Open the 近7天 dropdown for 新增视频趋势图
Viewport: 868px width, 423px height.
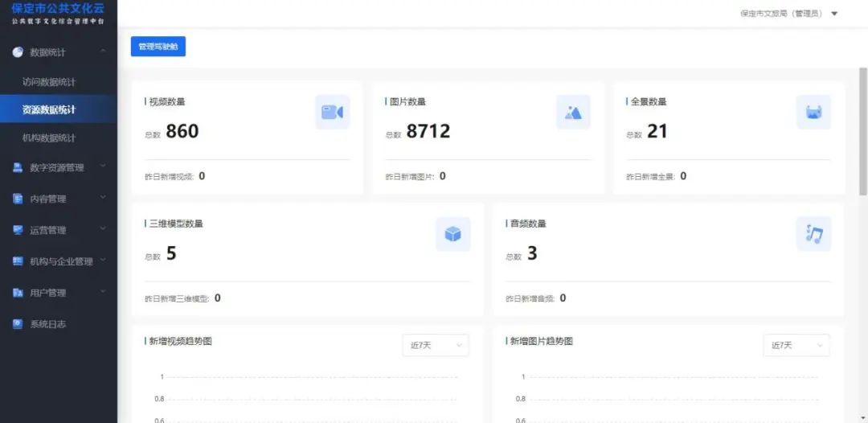pos(436,345)
